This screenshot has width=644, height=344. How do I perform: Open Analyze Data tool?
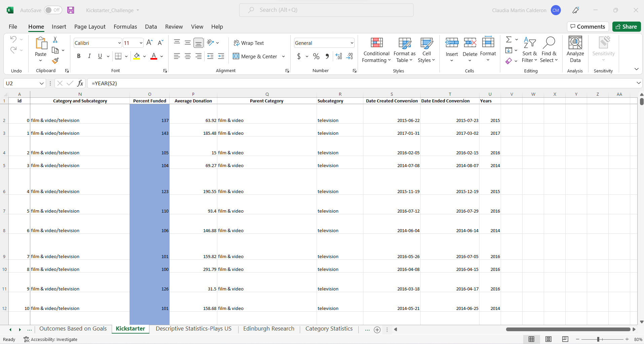[575, 50]
